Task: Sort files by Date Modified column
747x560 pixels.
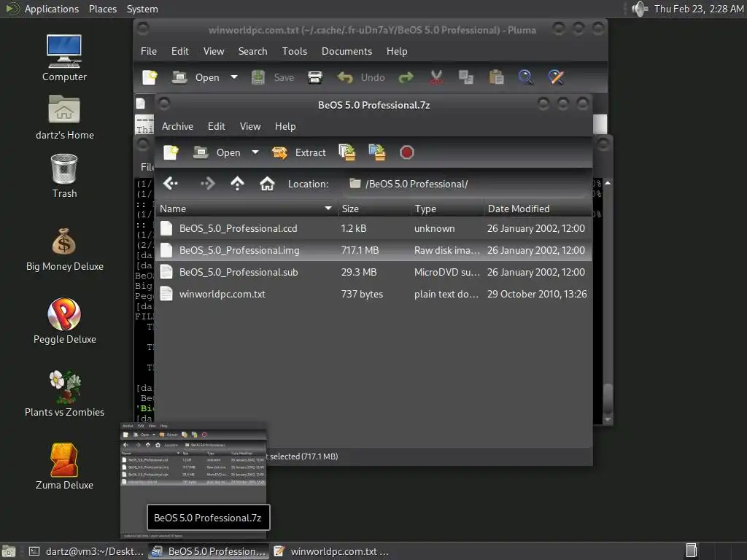Action: pyautogui.click(x=538, y=209)
